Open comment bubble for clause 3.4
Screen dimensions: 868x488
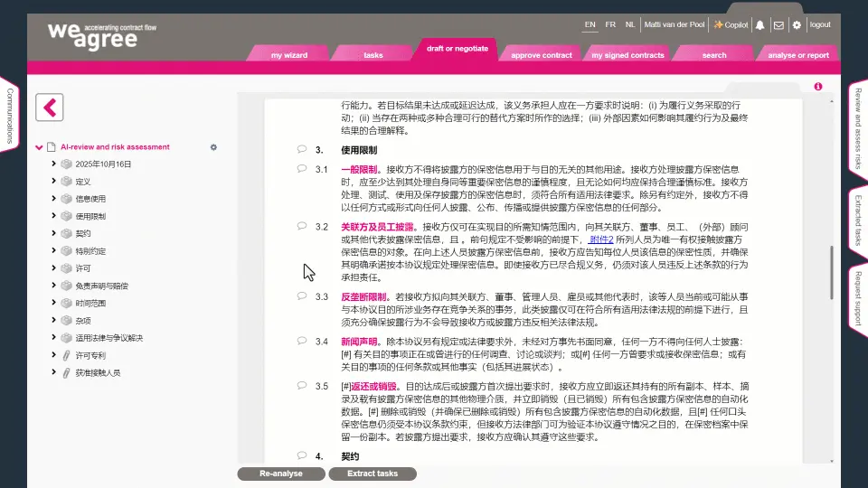(x=302, y=342)
